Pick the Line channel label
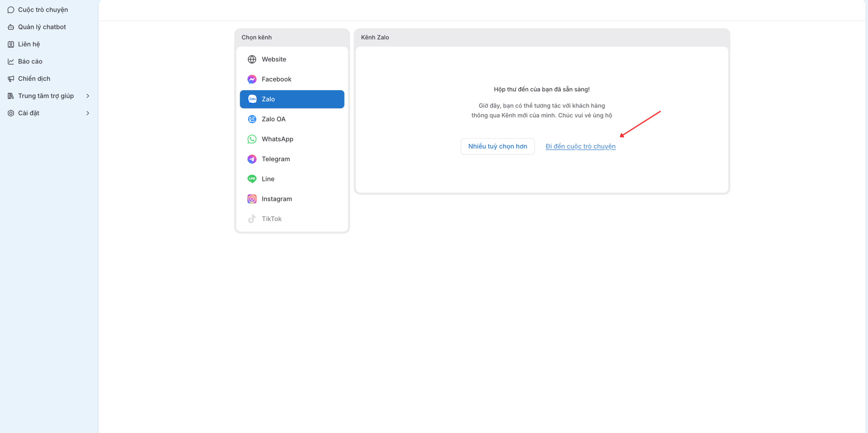Screen dimensions: 868x433 tap(268, 179)
